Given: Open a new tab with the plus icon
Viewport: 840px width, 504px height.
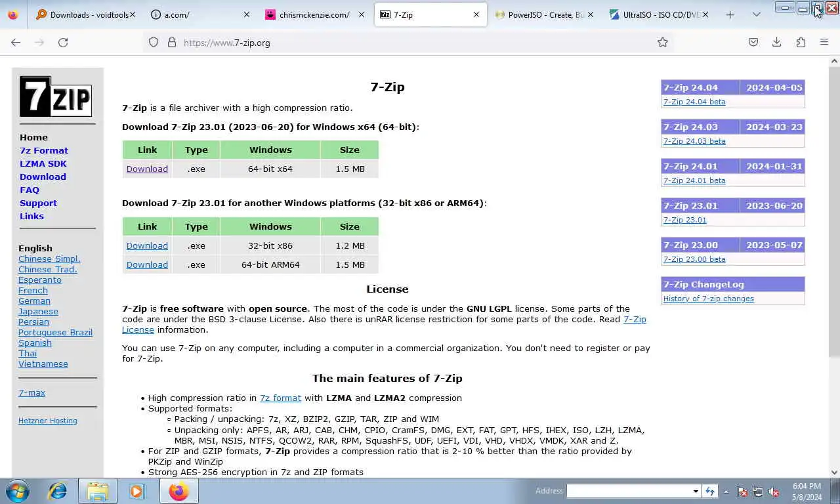Looking at the screenshot, I should (730, 14).
